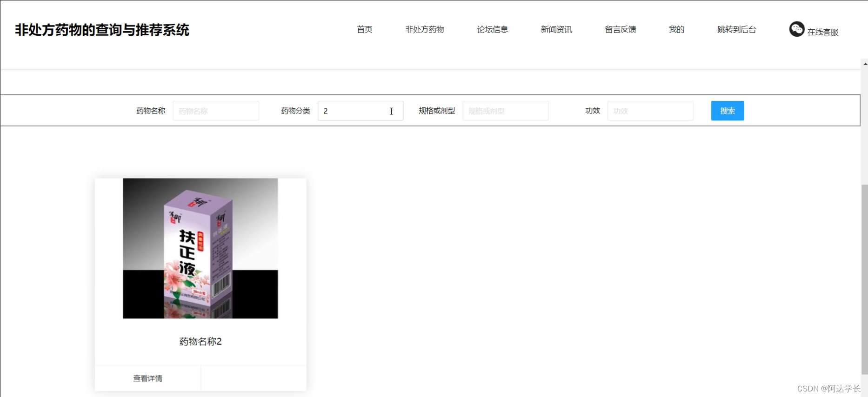Image resolution: width=868 pixels, height=397 pixels.
Task: Focus the 药物名称 search field
Action: click(x=216, y=111)
